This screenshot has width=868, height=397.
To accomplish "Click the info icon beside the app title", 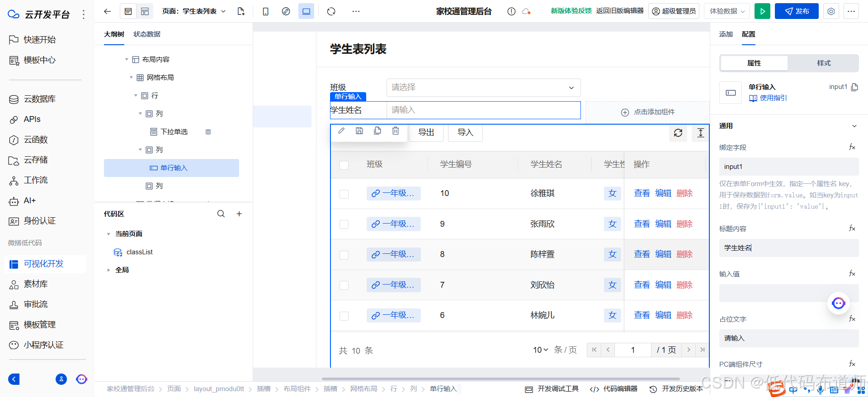I will [x=511, y=11].
